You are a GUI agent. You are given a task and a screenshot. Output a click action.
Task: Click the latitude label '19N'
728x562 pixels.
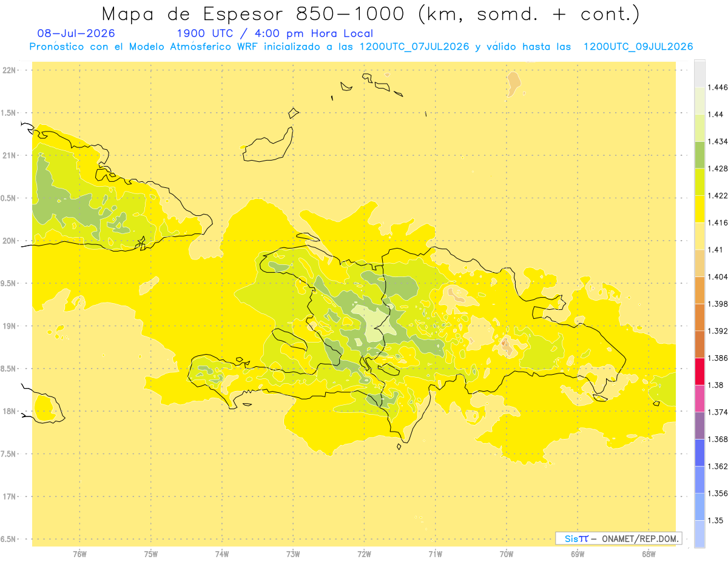8,326
